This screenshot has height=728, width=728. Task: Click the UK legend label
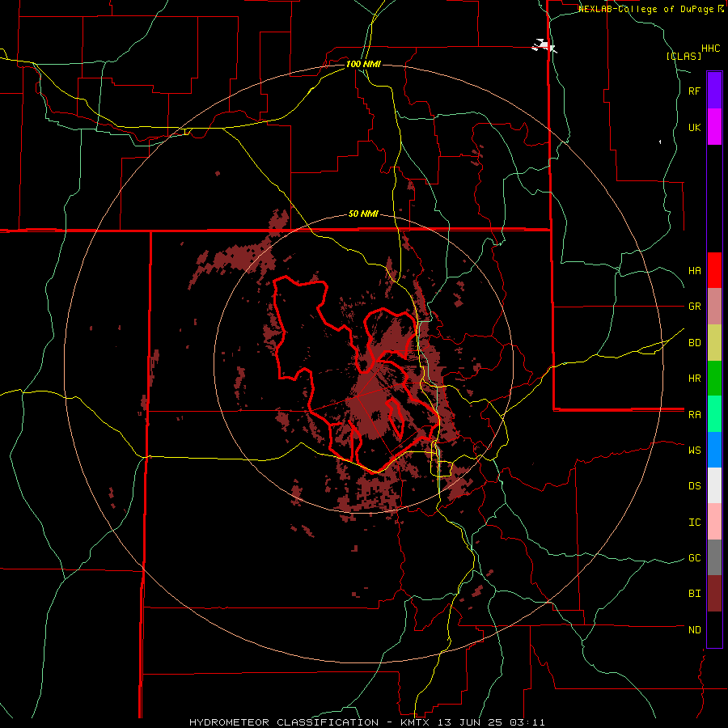(694, 127)
